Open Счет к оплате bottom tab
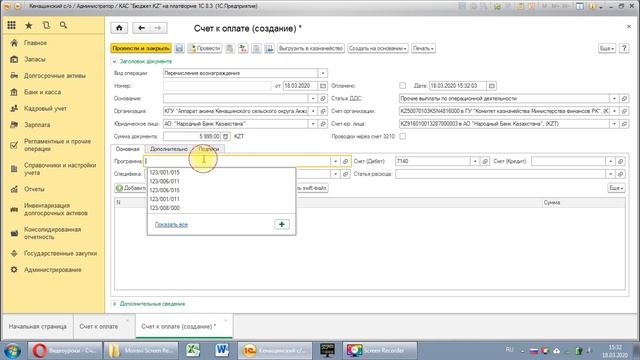This screenshot has height=360, width=640. (x=99, y=327)
